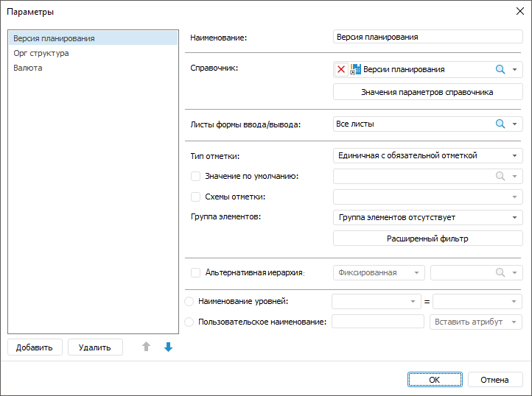The height and width of the screenshot is (396, 532).
Task: Select Орг структура in the parameter list
Action: click(x=41, y=53)
